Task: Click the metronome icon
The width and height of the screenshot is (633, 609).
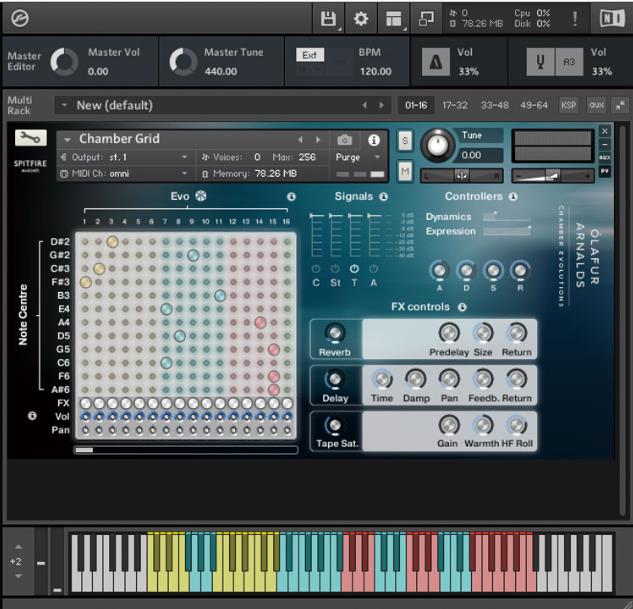Action: [x=435, y=62]
